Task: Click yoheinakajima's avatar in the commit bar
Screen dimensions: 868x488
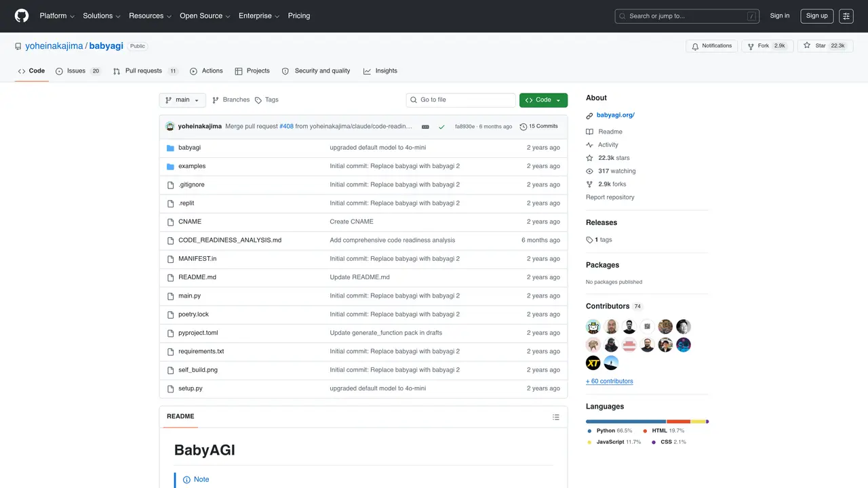Action: (170, 127)
